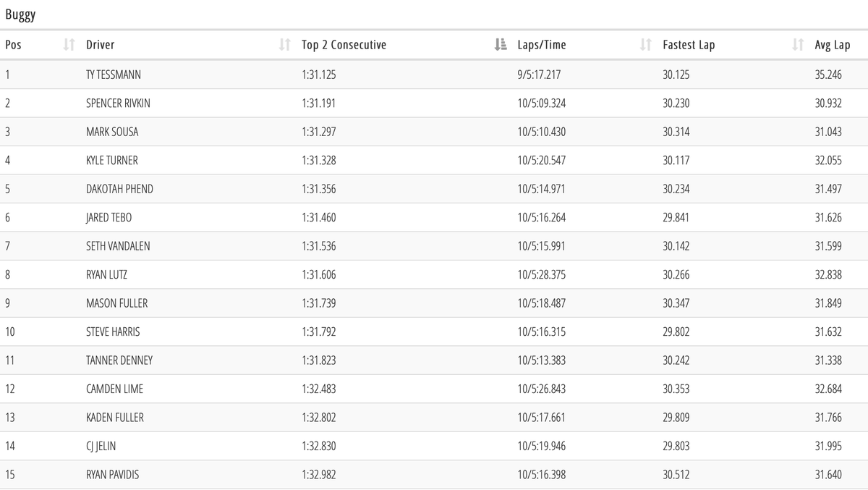Click the sort arrows icon beside Fastest Lap
The image size is (868, 490).
[798, 45]
